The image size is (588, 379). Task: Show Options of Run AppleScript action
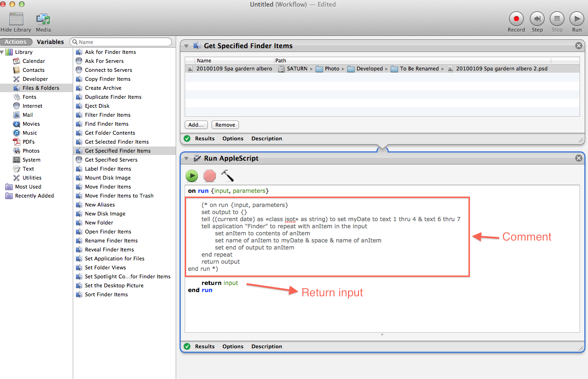click(x=233, y=346)
